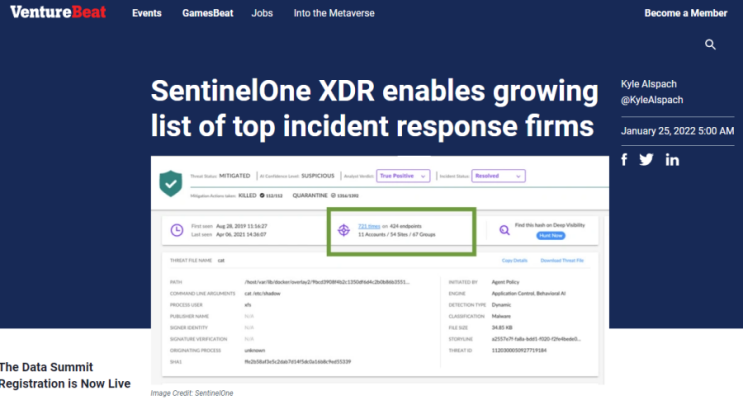
Task: Click the Agent Policy initiated by value
Action: [x=505, y=282]
